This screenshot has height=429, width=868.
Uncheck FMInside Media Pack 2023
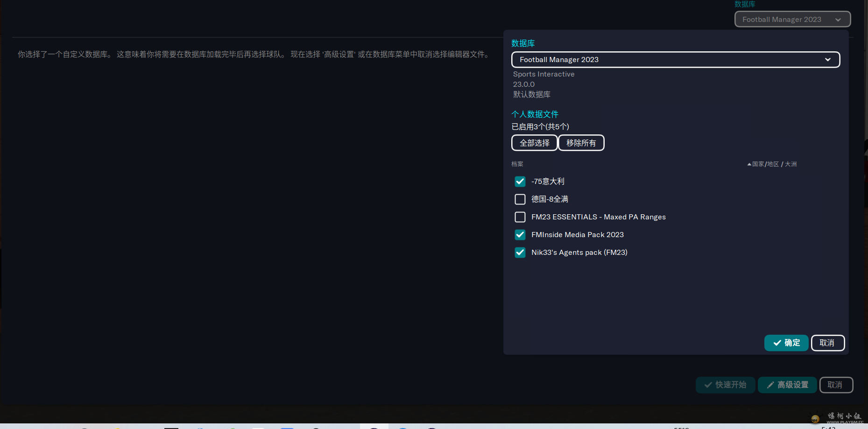tap(520, 235)
